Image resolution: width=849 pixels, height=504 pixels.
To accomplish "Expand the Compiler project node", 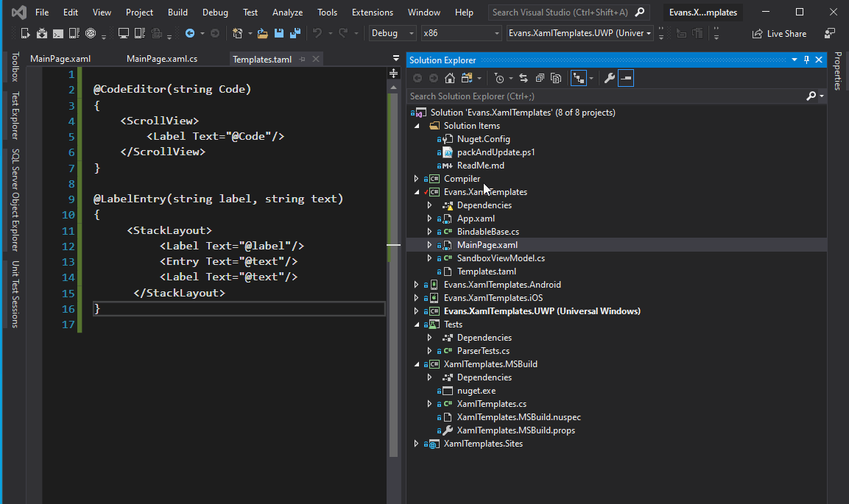I will click(416, 179).
